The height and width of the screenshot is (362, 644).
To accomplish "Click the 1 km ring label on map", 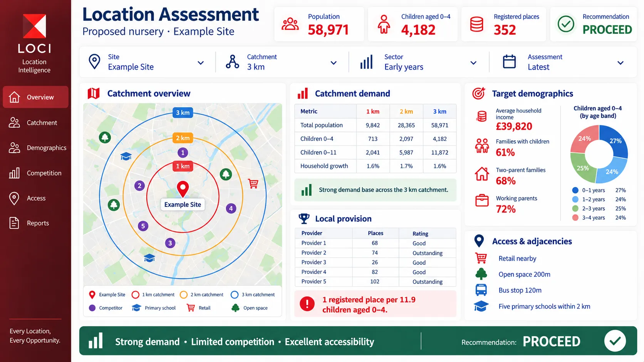I will coord(183,166).
